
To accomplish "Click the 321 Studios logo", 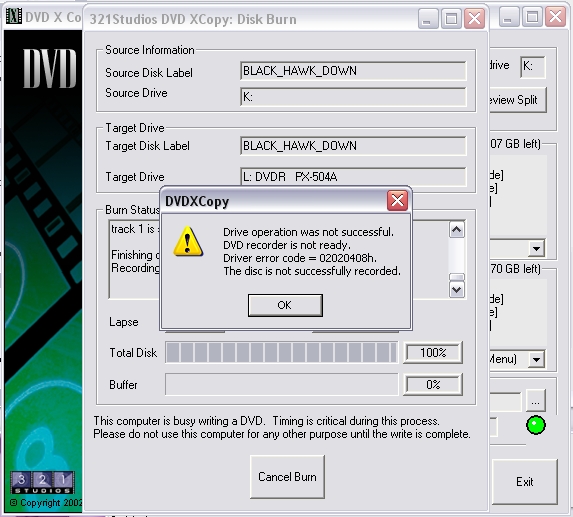I will [x=42, y=482].
